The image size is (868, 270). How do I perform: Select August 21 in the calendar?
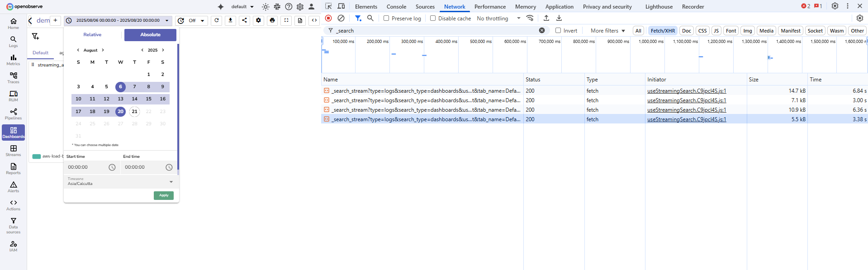point(134,111)
